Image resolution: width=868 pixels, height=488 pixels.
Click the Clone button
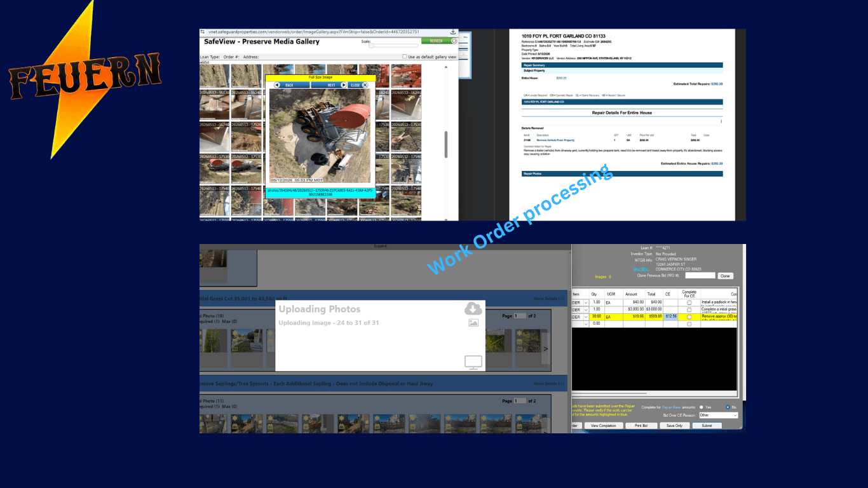(x=725, y=276)
